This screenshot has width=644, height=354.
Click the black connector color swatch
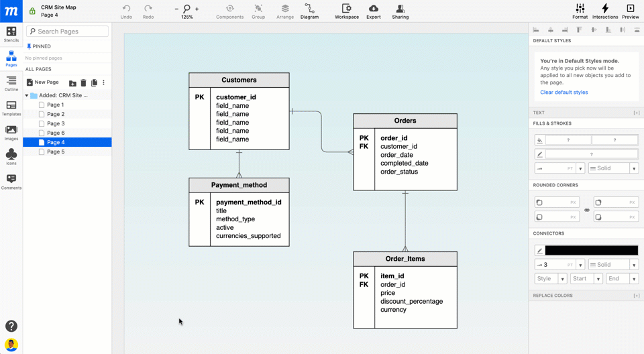coord(591,250)
